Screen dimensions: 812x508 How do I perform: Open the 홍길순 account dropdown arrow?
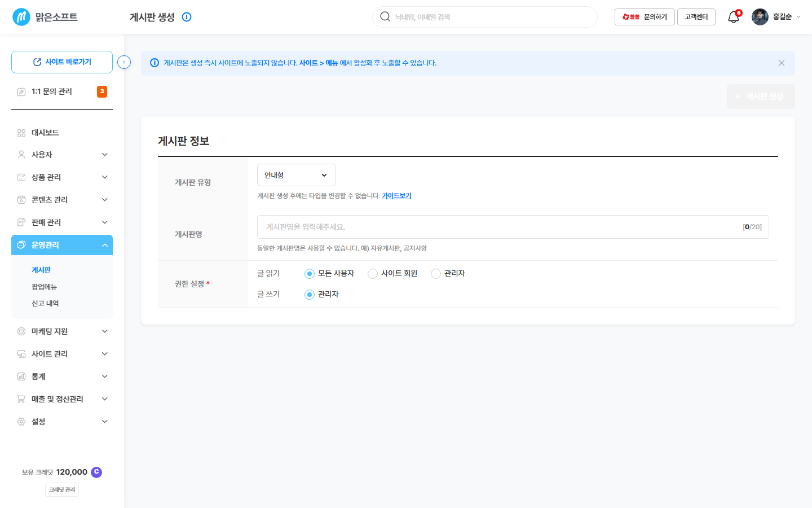pos(798,17)
